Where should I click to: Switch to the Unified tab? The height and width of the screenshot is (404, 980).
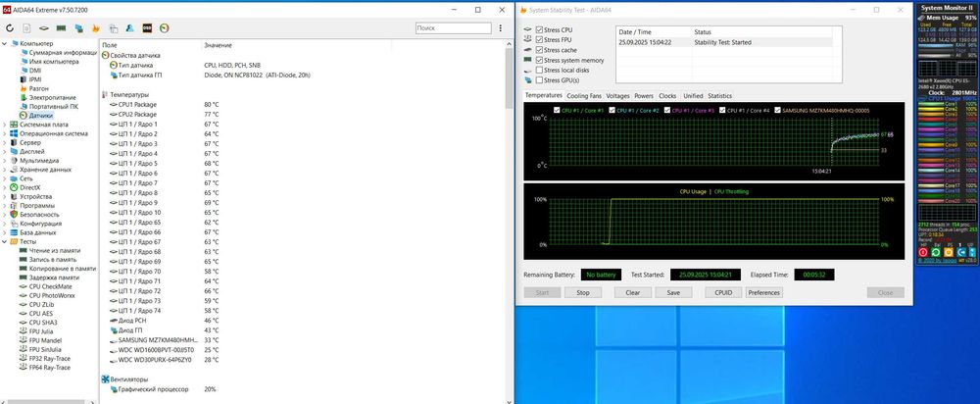[693, 96]
